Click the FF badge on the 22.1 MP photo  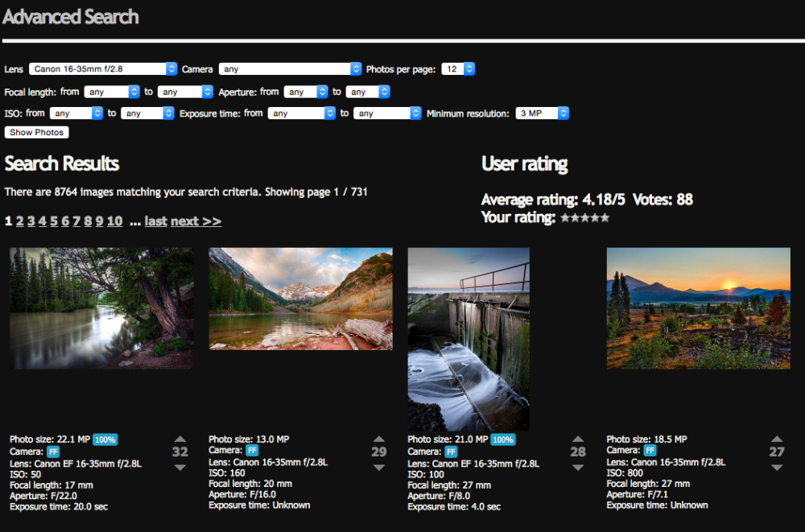(x=53, y=452)
